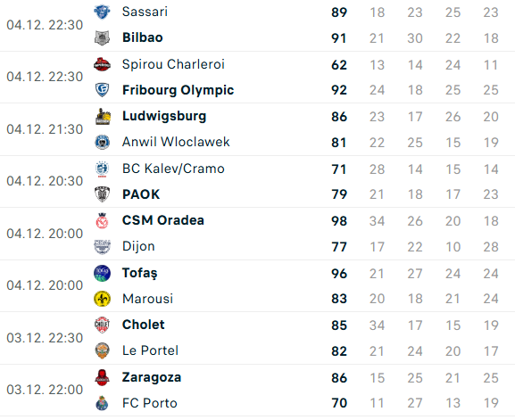515x420 pixels.
Task: Click the Fribourg Olympic shield logo
Action: pos(102,90)
